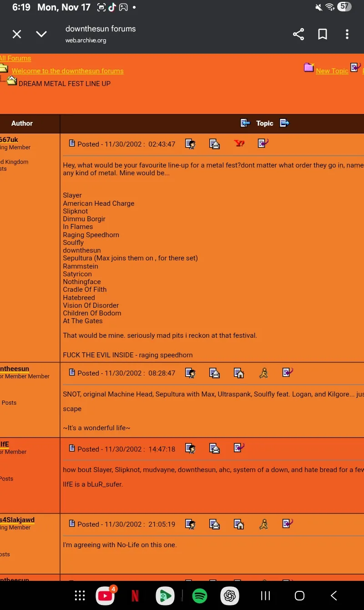Open author s4Slakjawd's profile link

click(x=17, y=520)
